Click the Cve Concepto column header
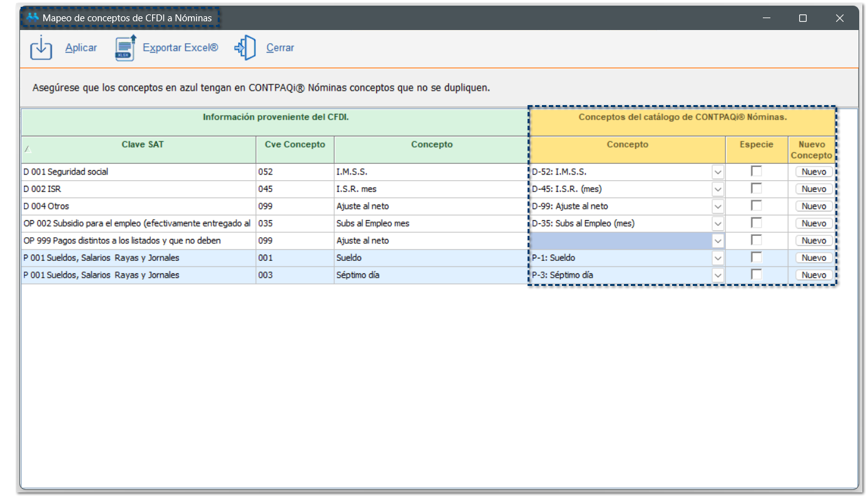The height and width of the screenshot is (498, 868). click(x=295, y=145)
